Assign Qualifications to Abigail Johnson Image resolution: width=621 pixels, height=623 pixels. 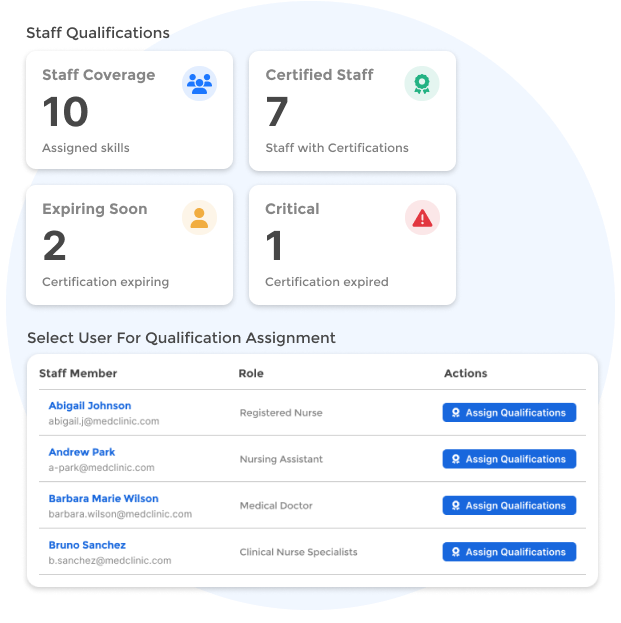point(509,412)
